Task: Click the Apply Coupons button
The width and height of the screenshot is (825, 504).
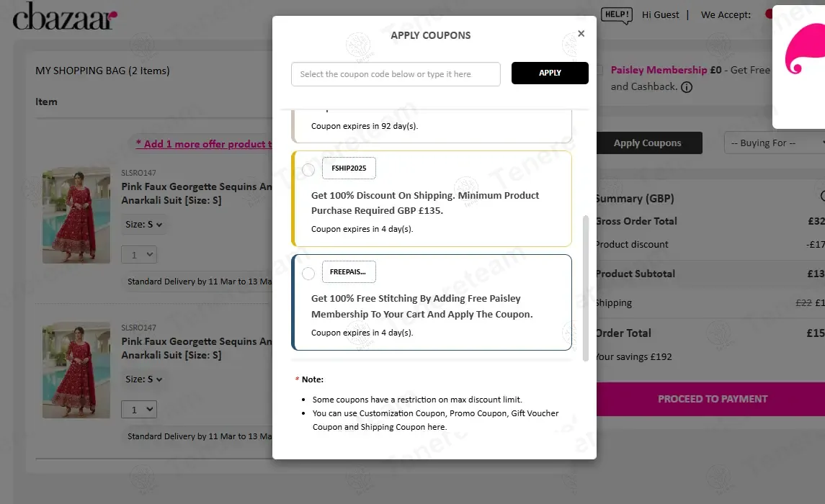Action: click(x=648, y=143)
